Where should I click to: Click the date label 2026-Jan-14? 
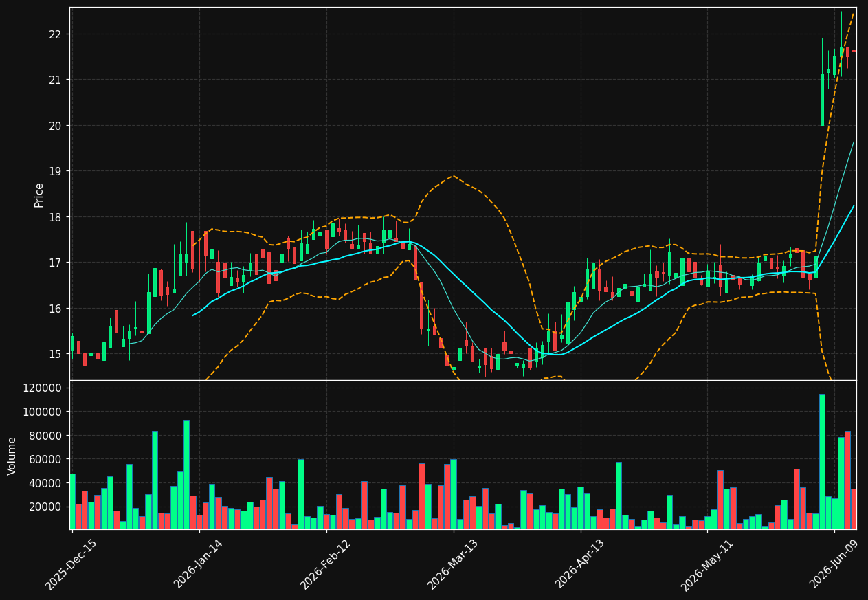(x=198, y=564)
